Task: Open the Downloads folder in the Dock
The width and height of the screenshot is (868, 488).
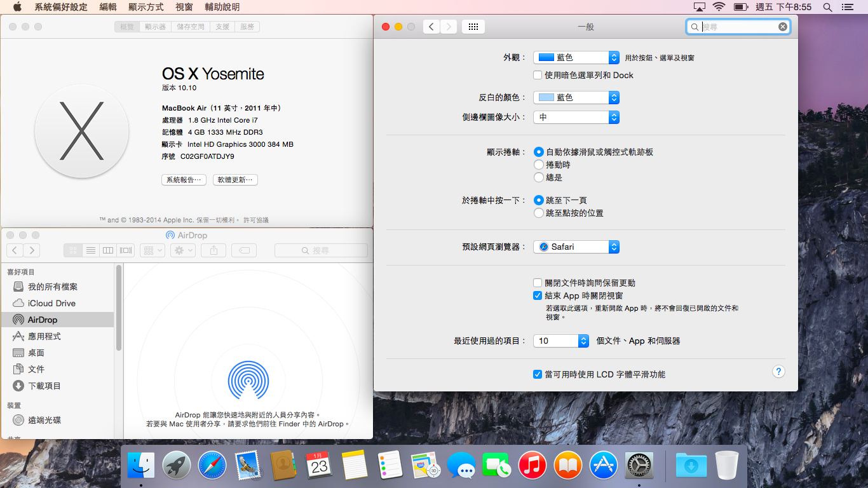Action: pos(691,466)
